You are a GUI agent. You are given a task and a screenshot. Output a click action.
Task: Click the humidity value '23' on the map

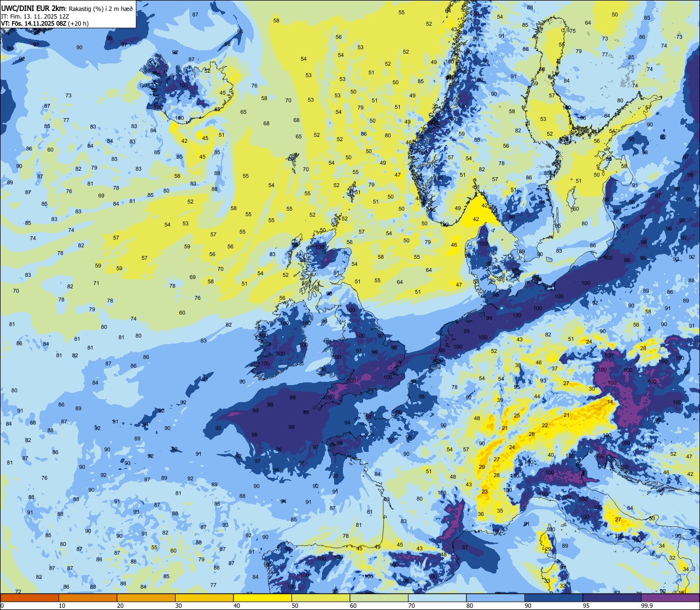(x=485, y=492)
